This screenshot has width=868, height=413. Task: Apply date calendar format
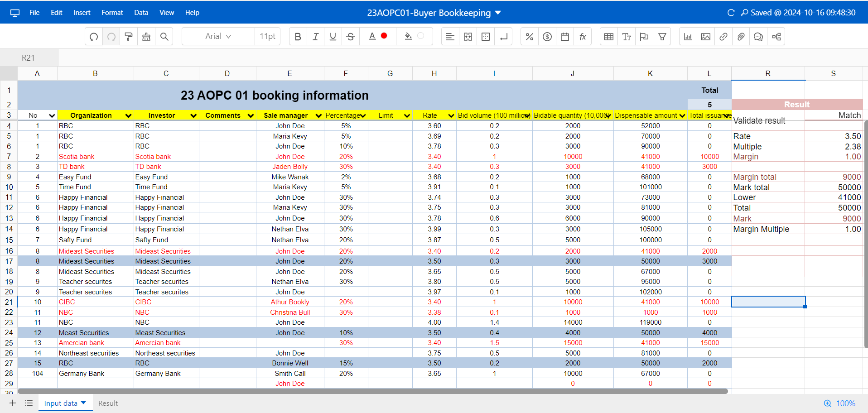[x=565, y=37]
